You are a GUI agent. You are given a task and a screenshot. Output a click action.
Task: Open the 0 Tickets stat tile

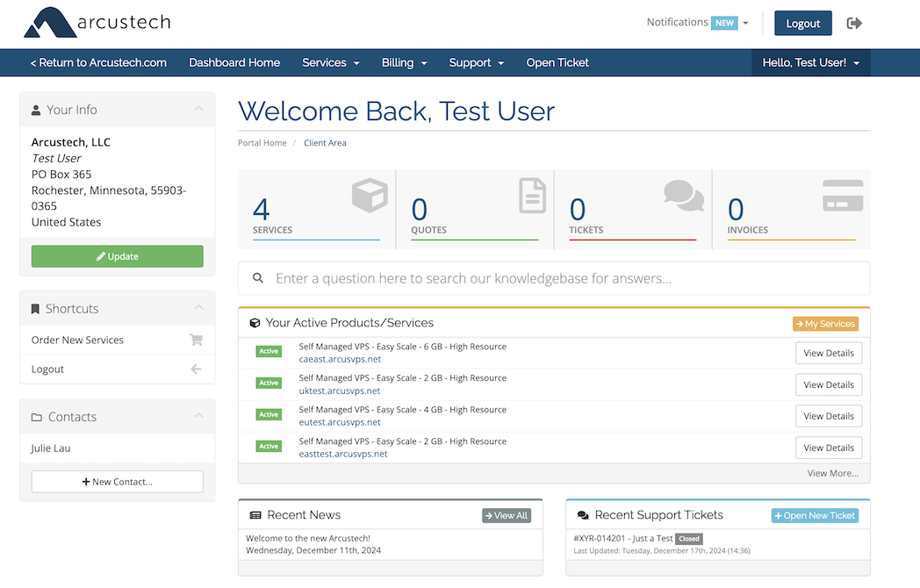[632, 210]
